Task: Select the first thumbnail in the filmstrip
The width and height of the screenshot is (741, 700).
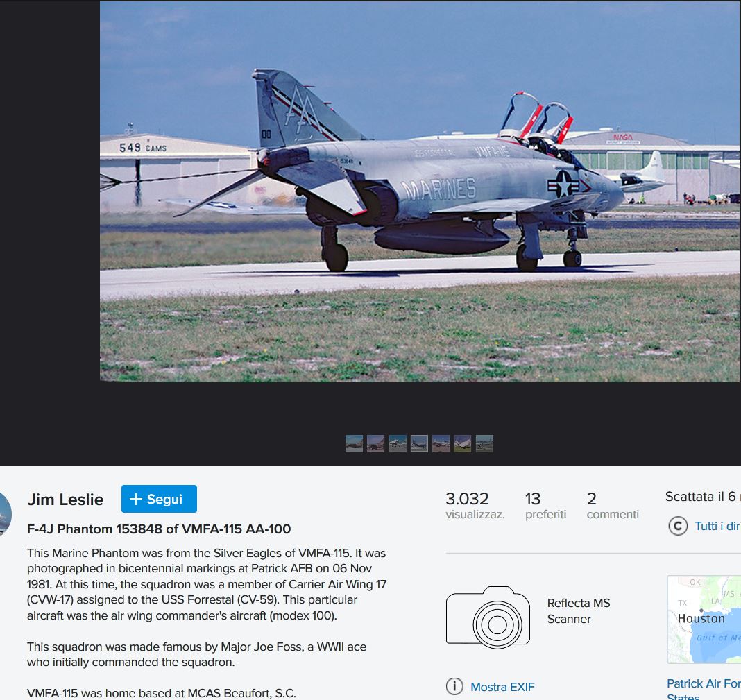Action: click(355, 444)
